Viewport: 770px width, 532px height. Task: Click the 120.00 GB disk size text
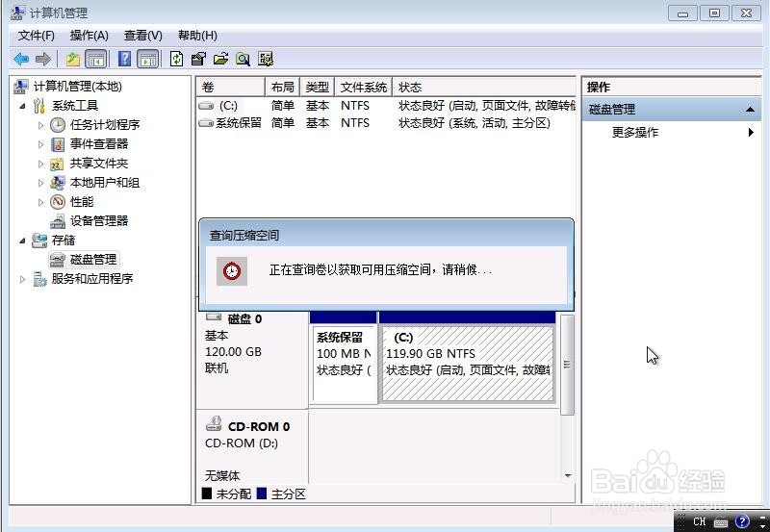pos(233,352)
